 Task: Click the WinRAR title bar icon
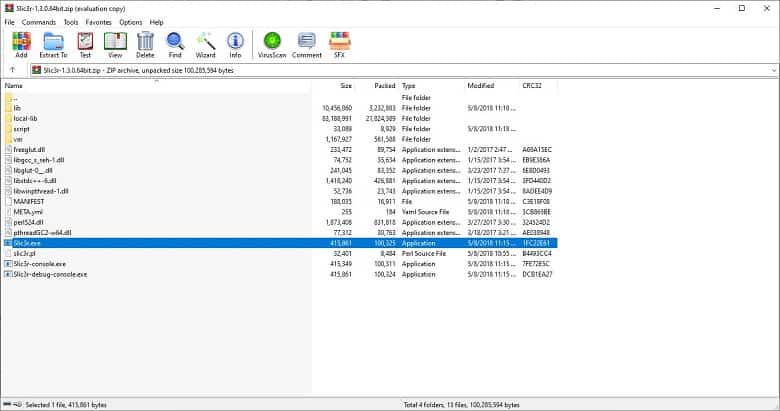(8, 8)
